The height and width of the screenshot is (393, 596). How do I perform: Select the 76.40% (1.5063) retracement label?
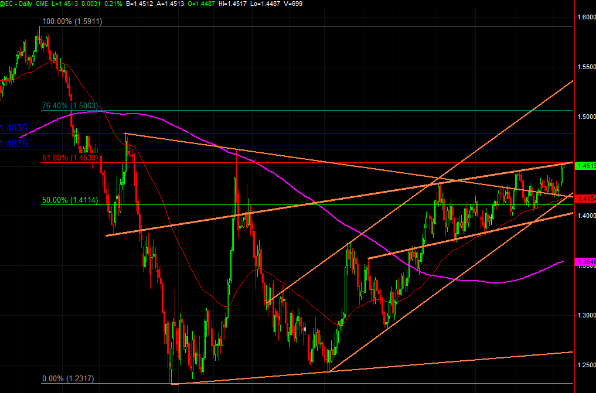click(70, 106)
